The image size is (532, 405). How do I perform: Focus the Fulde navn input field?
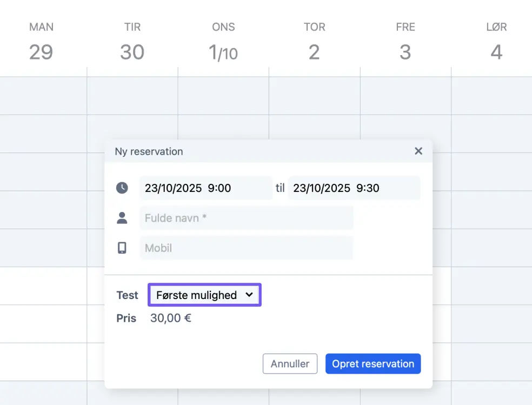tap(246, 218)
